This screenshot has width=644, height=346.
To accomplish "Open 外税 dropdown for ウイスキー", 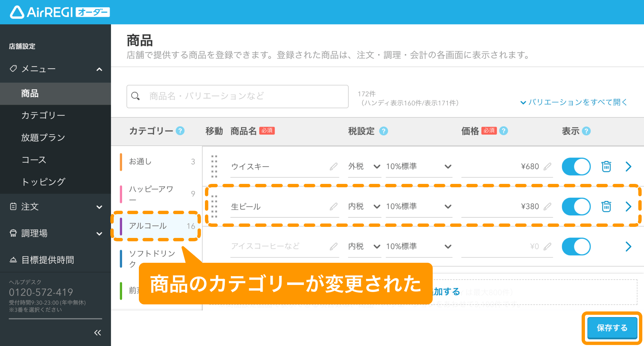I will click(365, 166).
